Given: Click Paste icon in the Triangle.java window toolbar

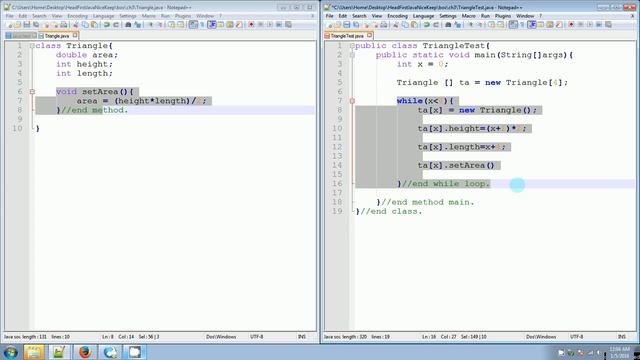Looking at the screenshot, I should [x=94, y=25].
